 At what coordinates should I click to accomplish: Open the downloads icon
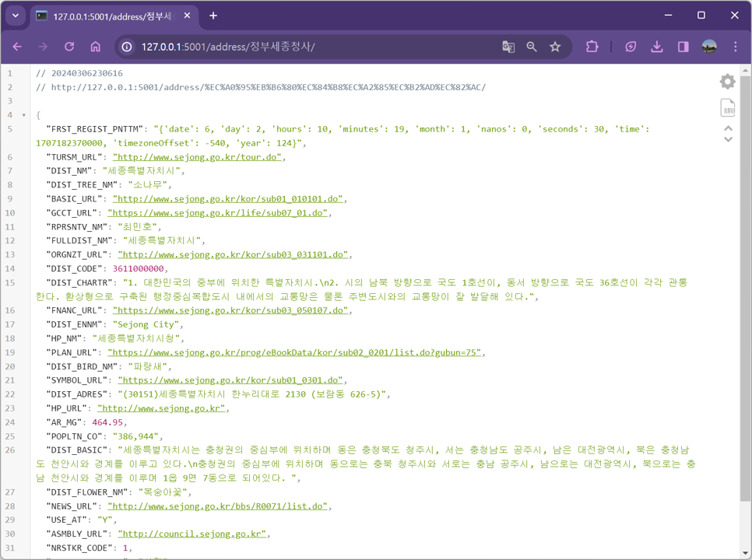[x=657, y=47]
